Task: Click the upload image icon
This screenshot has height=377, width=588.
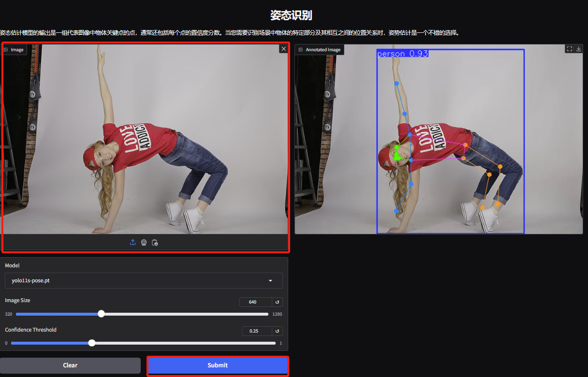Action: click(133, 242)
